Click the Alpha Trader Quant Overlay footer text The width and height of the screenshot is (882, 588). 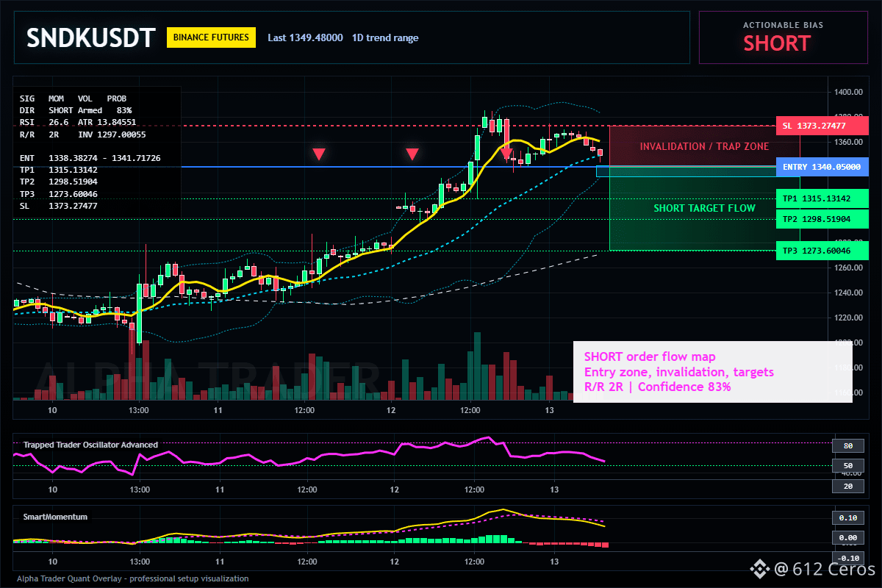click(x=133, y=578)
